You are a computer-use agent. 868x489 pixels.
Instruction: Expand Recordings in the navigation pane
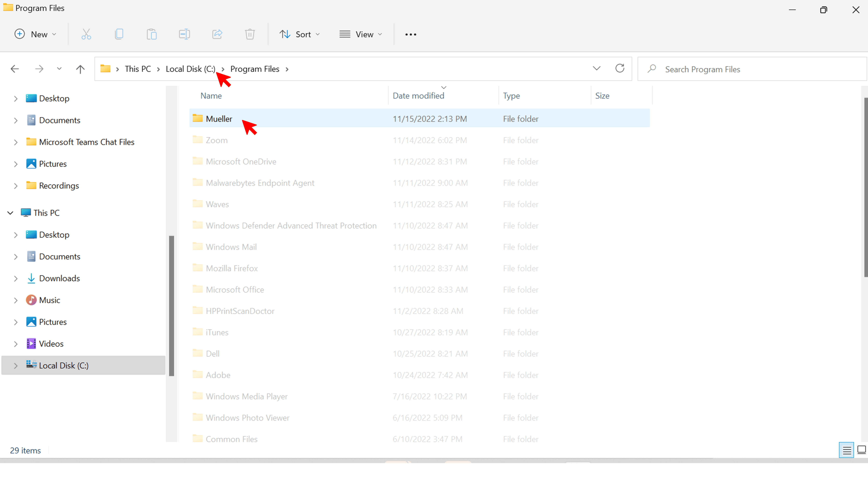pyautogui.click(x=15, y=186)
